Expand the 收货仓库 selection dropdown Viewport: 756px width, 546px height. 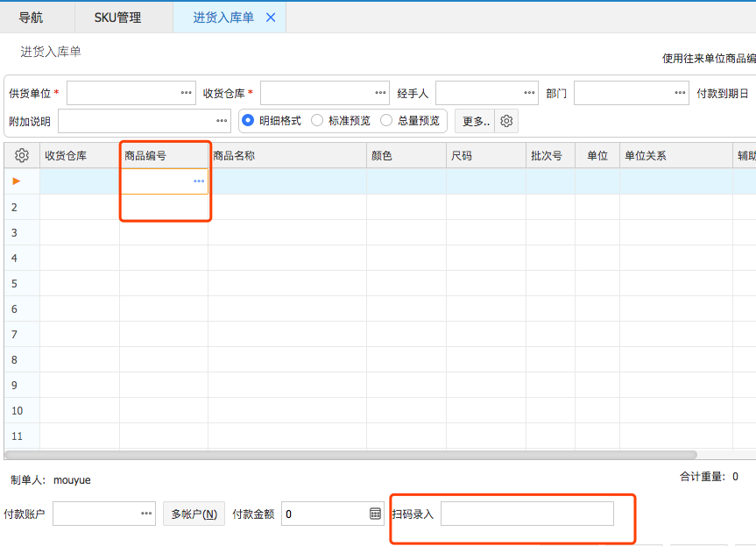[380, 92]
